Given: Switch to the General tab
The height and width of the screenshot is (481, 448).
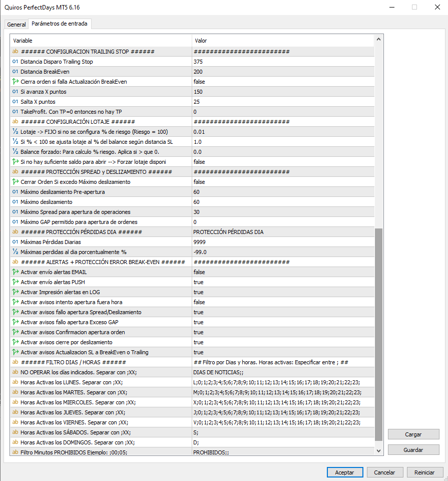Looking at the screenshot, I should click(17, 25).
